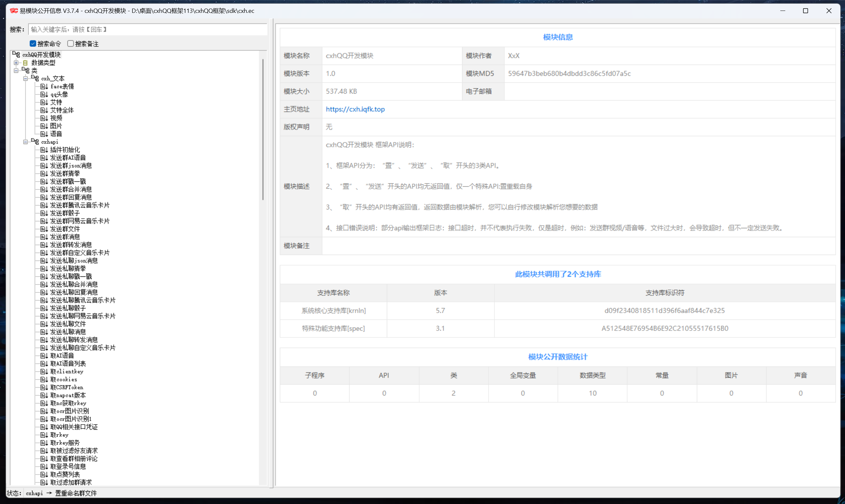Click the method icon beside face表情
Image resolution: width=845 pixels, height=504 pixels.
(44, 87)
